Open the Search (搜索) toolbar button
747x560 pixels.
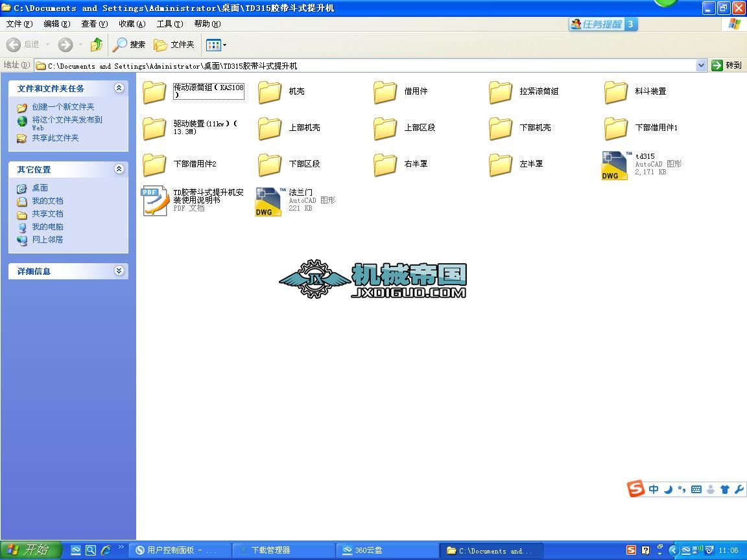pos(129,45)
